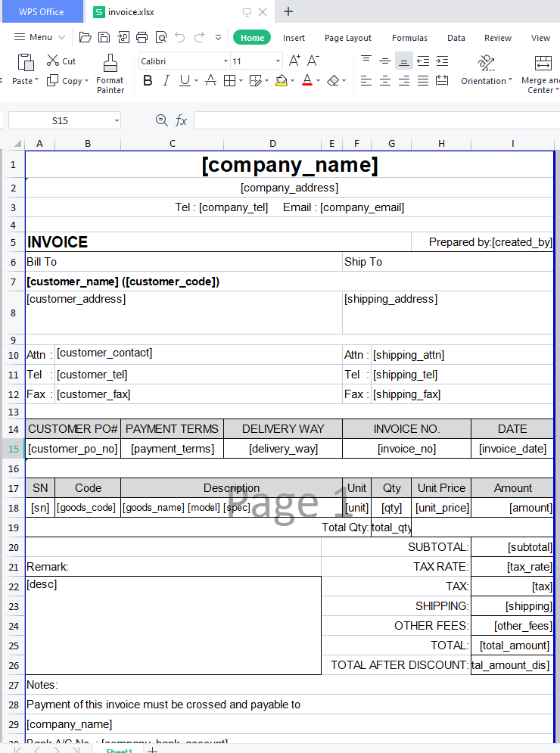
Task: Add a new tab with plus button
Action: [288, 11]
